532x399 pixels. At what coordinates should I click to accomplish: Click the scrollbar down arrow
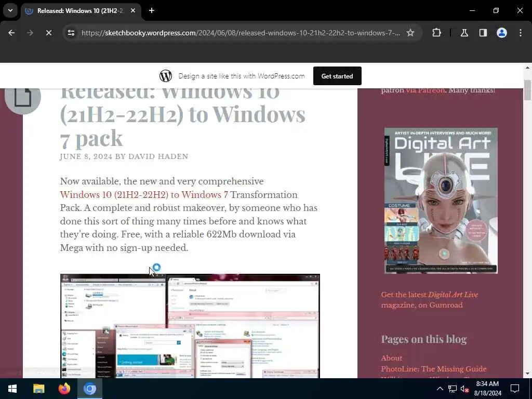tap(527, 374)
